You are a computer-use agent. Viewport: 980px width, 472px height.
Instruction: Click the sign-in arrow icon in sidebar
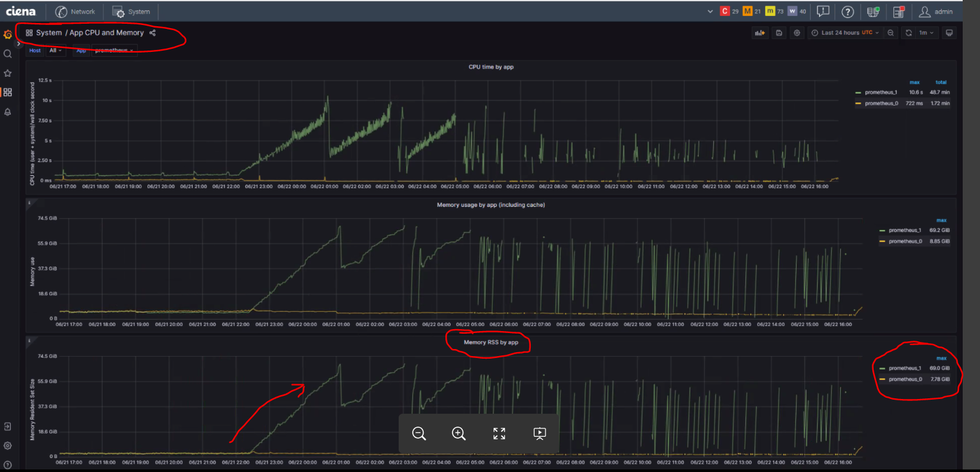pyautogui.click(x=8, y=427)
